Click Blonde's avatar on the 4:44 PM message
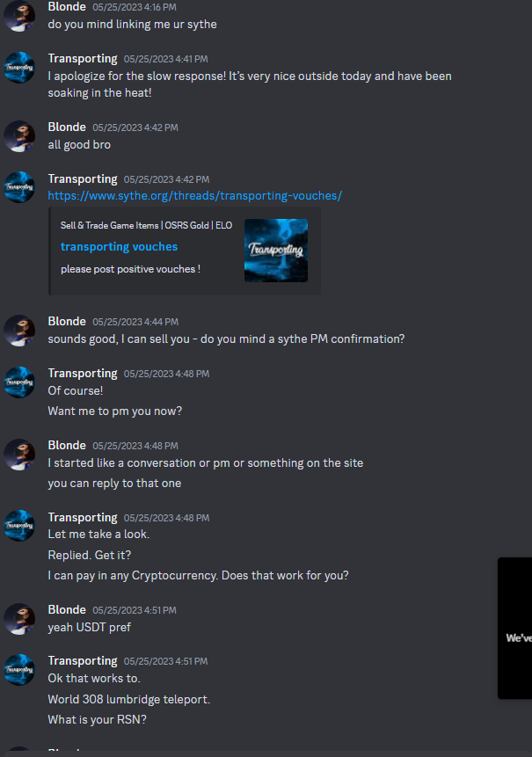Screen dimensions: 532x757 pyautogui.click(x=19, y=331)
